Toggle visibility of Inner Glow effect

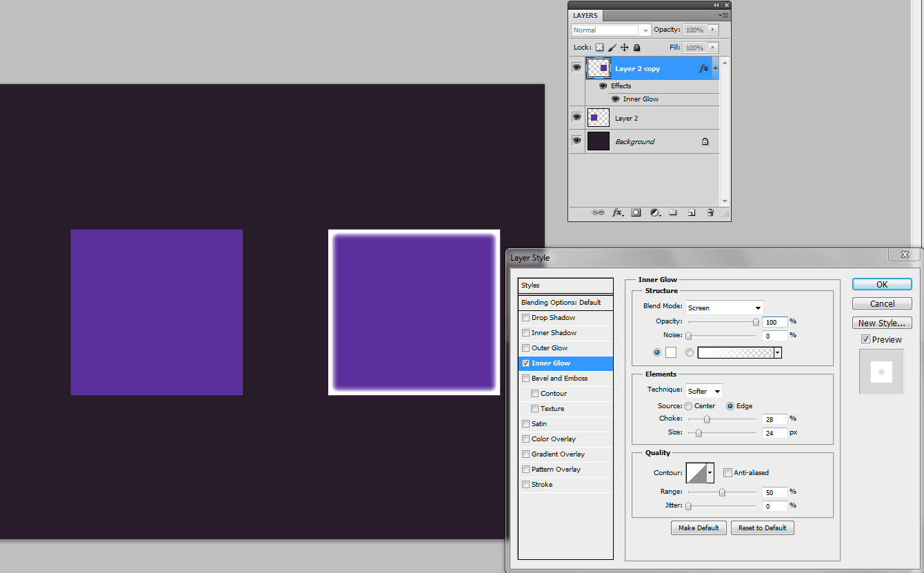click(616, 99)
